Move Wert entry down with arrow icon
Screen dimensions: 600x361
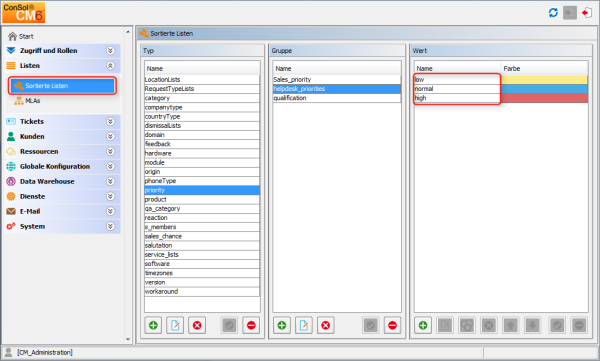(x=533, y=325)
